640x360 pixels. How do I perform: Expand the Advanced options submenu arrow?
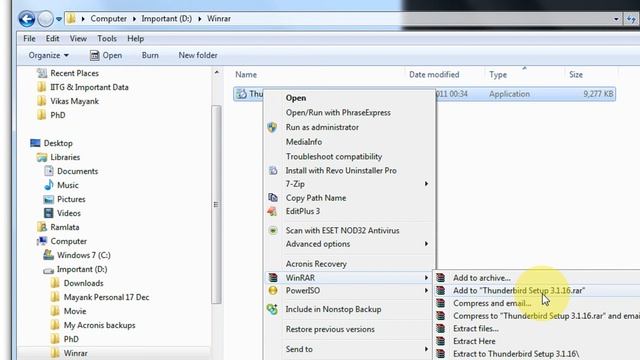click(x=426, y=244)
